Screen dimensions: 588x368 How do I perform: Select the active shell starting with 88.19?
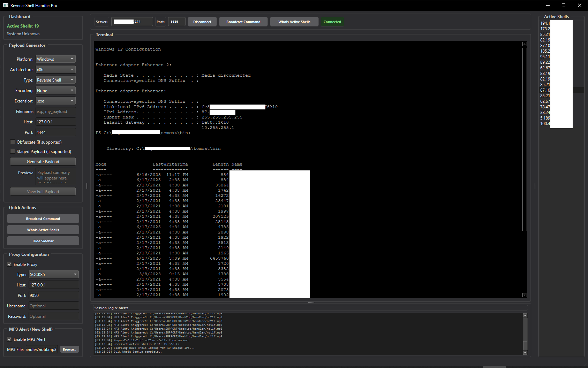tap(561, 74)
